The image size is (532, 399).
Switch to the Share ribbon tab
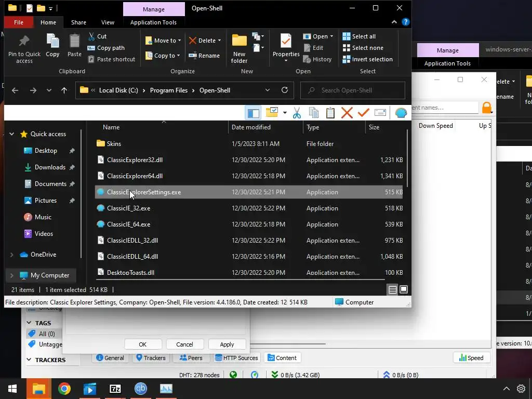click(78, 22)
